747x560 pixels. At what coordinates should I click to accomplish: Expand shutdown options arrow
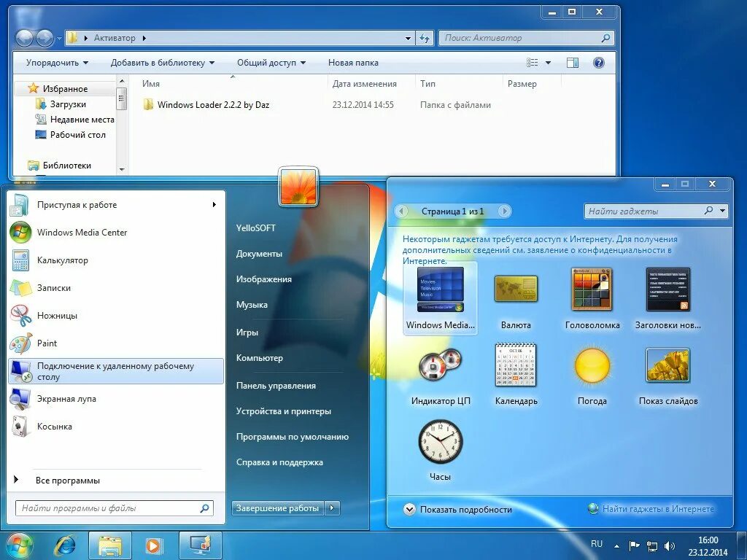tap(332, 508)
